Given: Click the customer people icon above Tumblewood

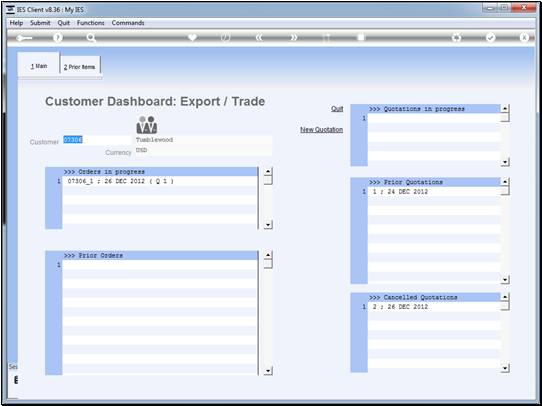Looking at the screenshot, I should tap(147, 125).
